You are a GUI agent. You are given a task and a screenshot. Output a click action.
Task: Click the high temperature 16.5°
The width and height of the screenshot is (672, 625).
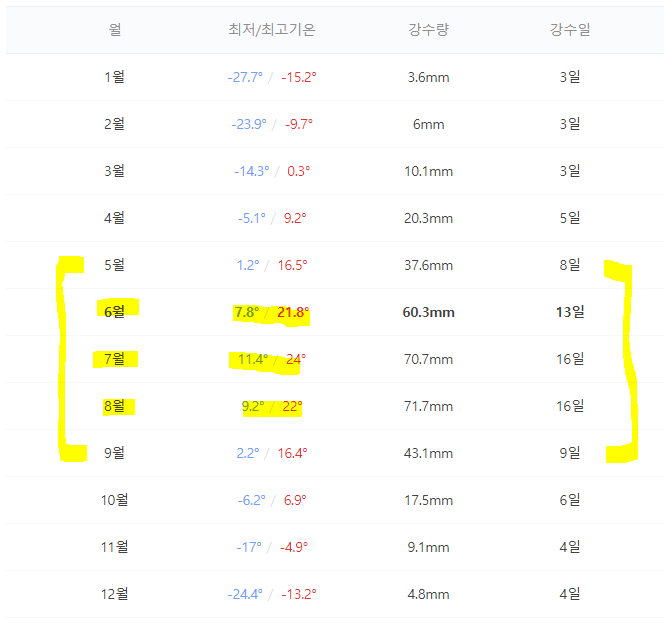[x=293, y=265]
